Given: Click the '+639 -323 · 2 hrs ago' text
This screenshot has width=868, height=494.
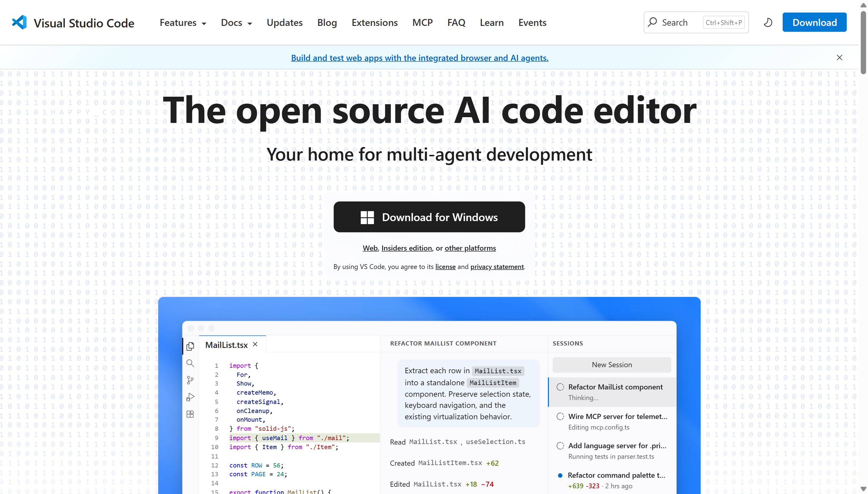Looking at the screenshot, I should pyautogui.click(x=600, y=486).
